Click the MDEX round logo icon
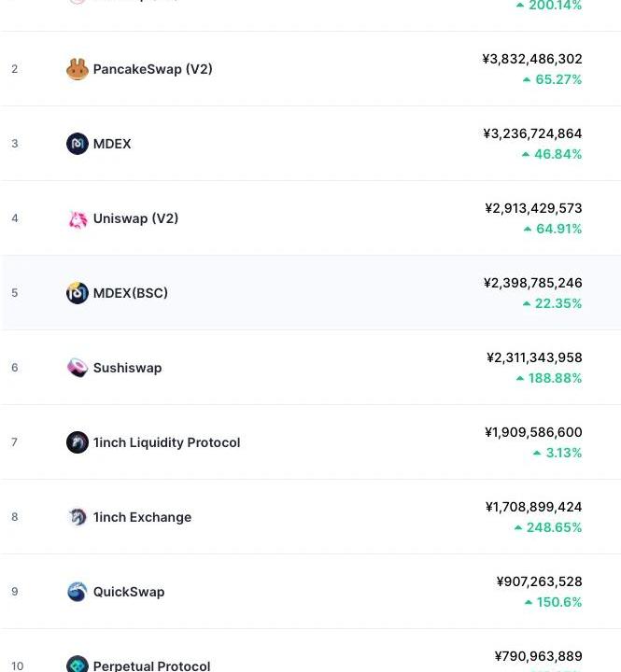 (78, 144)
